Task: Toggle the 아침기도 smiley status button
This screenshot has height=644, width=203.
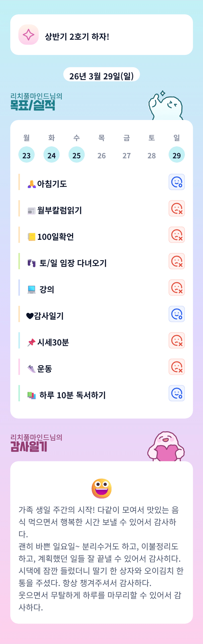Action: click(x=176, y=182)
